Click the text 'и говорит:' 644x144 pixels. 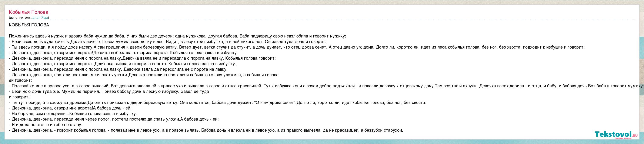pos(19,97)
